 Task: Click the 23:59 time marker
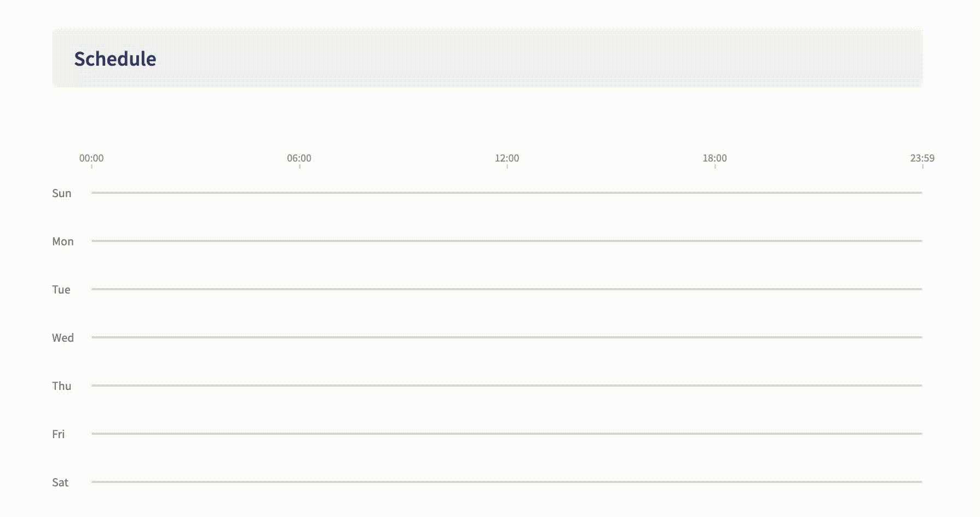(923, 158)
